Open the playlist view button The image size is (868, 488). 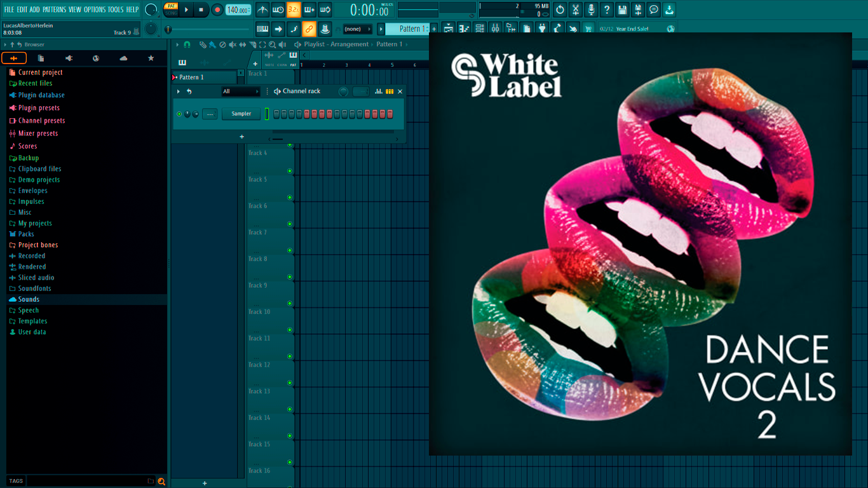tap(449, 29)
